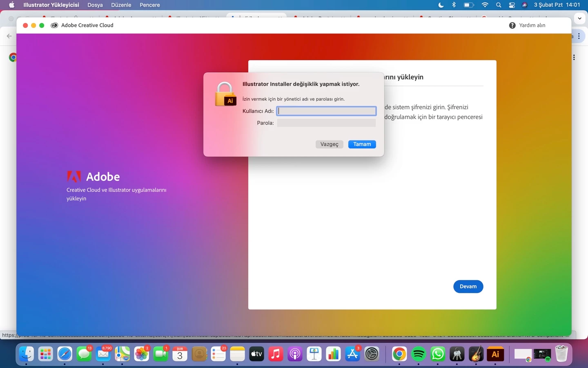Open the Düzenle menu
This screenshot has height=368, width=588.
[121, 5]
